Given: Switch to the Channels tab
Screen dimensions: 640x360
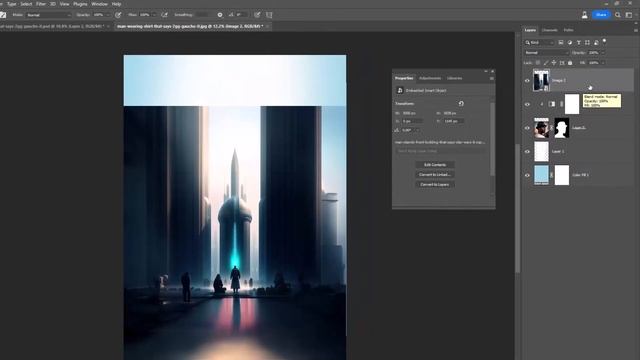Looking at the screenshot, I should [549, 30].
